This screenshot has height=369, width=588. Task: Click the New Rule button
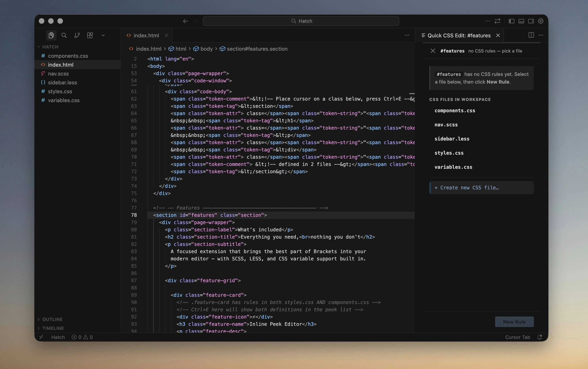coord(514,322)
